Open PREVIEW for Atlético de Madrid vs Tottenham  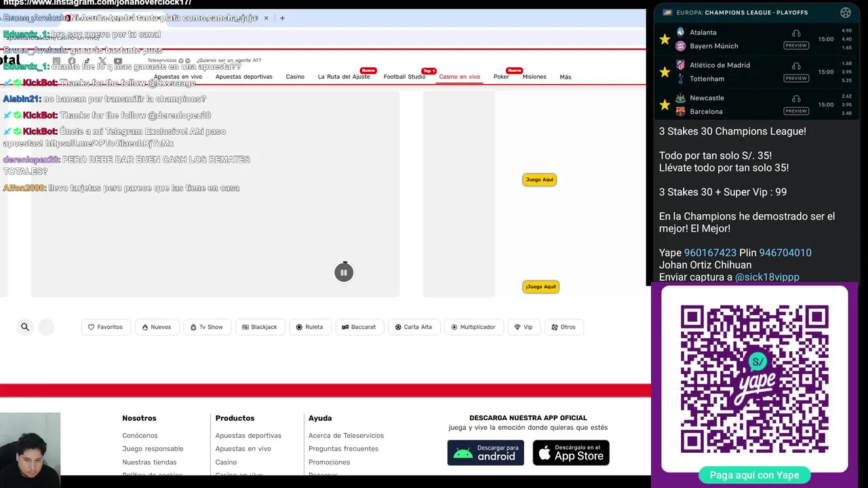pyautogui.click(x=796, y=78)
